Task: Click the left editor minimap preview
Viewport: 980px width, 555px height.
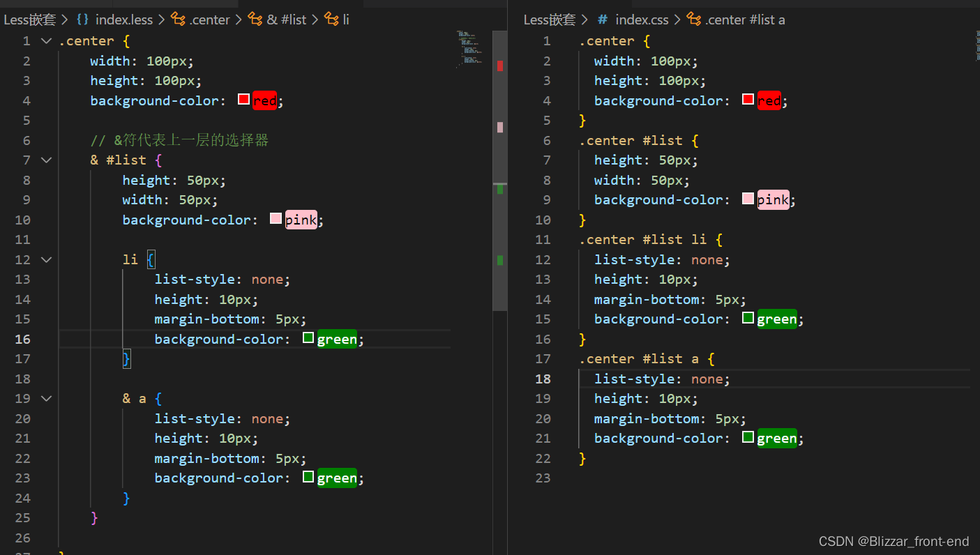Action: coord(469,49)
